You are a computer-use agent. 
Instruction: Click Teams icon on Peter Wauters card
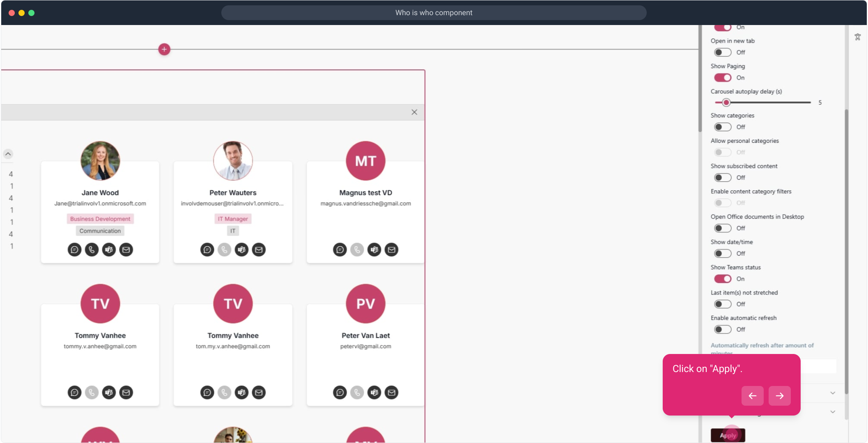[x=241, y=249]
